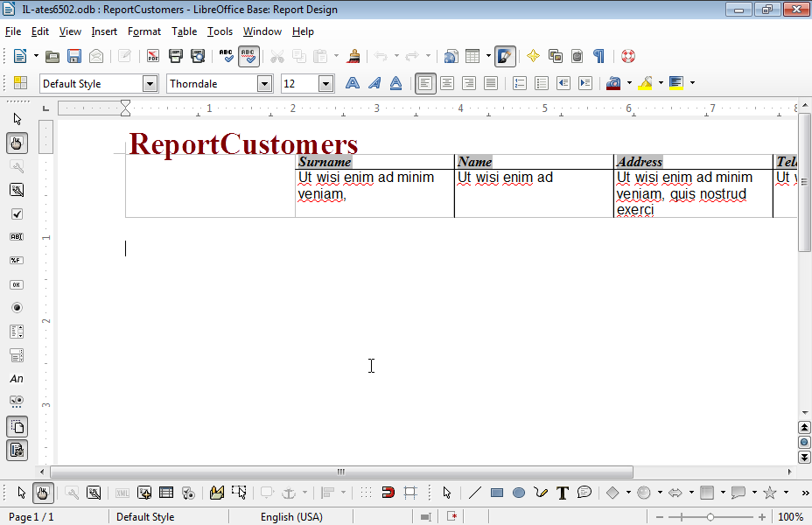Enable Justified alignment
Screen dimensions: 812x525
click(490, 83)
